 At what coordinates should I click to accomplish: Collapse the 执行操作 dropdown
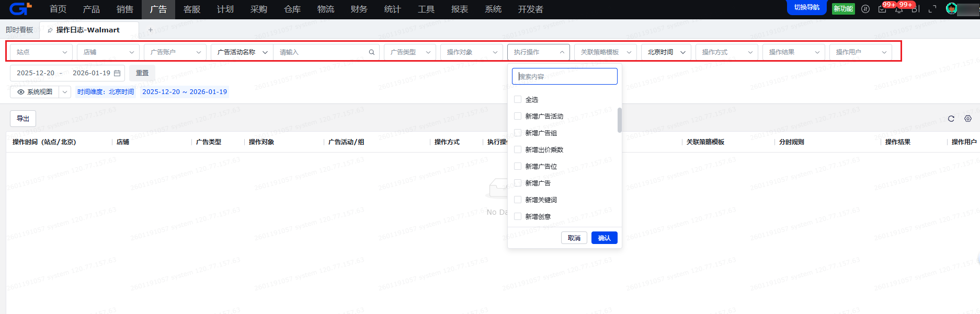click(x=539, y=52)
